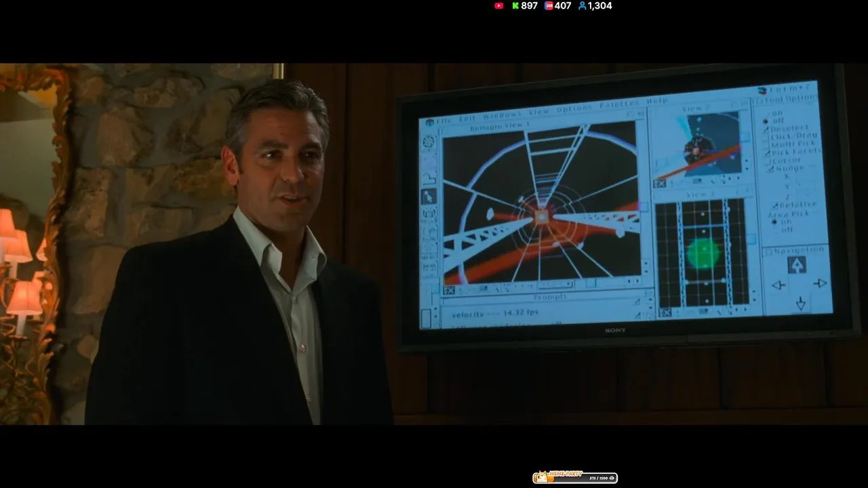The image size is (868, 488).
Task: Select the polygon tool at the palette top
Action: click(x=429, y=143)
